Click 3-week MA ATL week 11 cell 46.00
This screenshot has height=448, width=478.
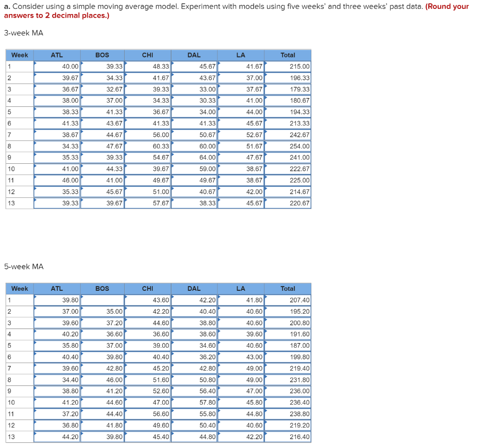57,181
